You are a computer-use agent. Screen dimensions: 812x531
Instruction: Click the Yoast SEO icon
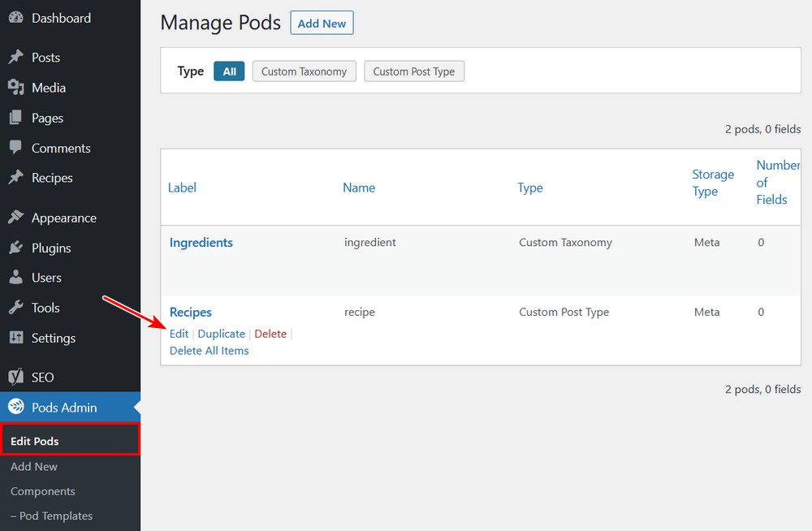pos(16,377)
